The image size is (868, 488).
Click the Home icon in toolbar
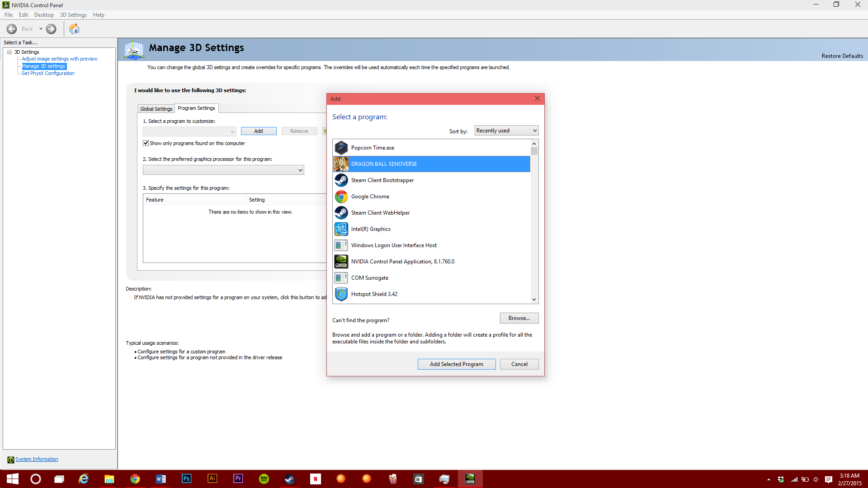click(74, 29)
